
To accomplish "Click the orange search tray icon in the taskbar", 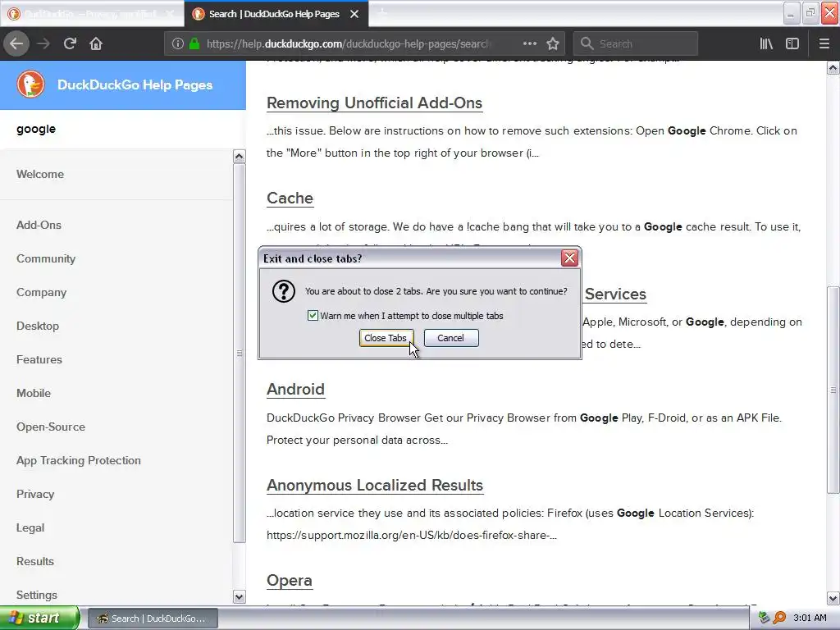I will point(779,618).
